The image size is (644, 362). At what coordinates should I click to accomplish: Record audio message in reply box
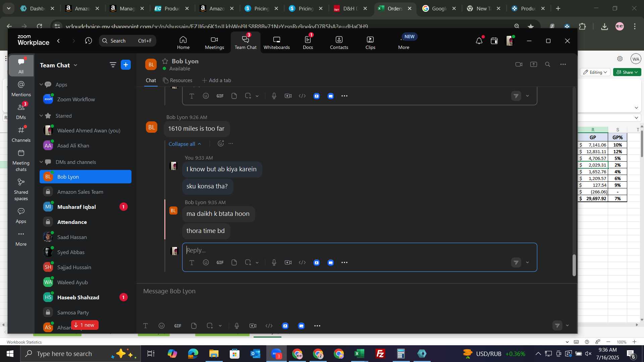pos(274,262)
